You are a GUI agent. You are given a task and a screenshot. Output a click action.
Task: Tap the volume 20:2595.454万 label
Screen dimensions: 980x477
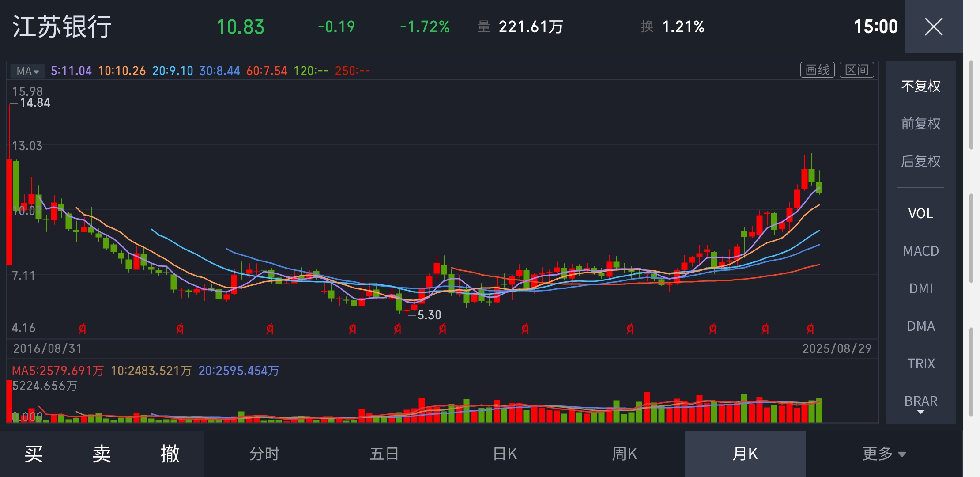pyautogui.click(x=239, y=371)
